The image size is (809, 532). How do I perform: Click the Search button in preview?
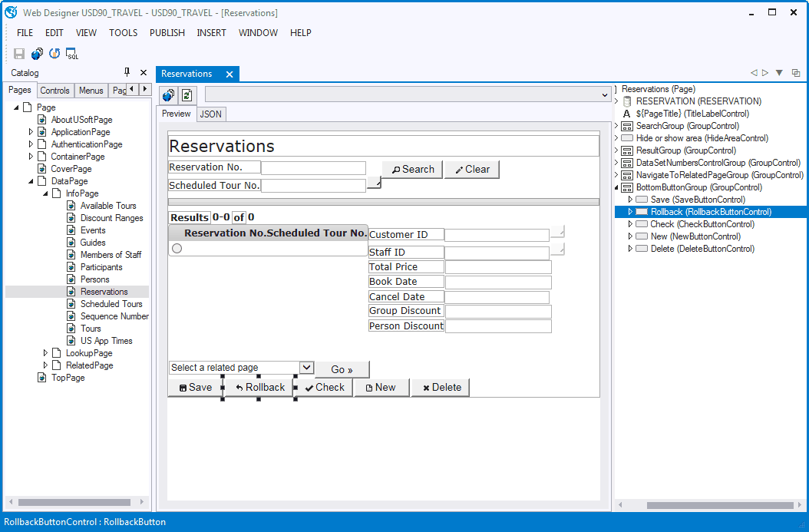pyautogui.click(x=412, y=170)
